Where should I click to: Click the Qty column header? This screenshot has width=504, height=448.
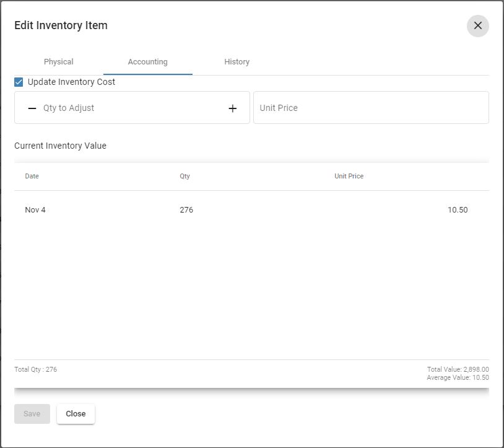pos(185,176)
